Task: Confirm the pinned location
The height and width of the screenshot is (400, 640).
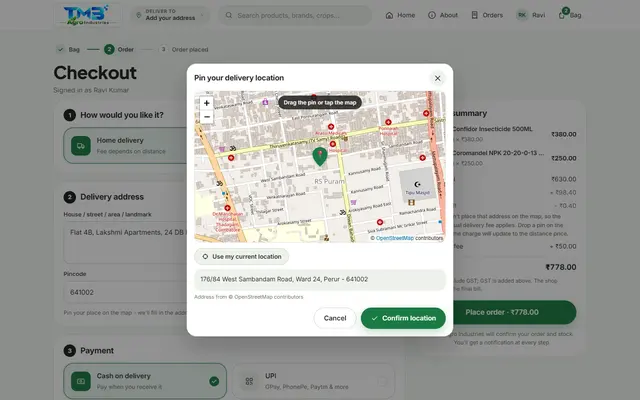Action: click(x=403, y=318)
